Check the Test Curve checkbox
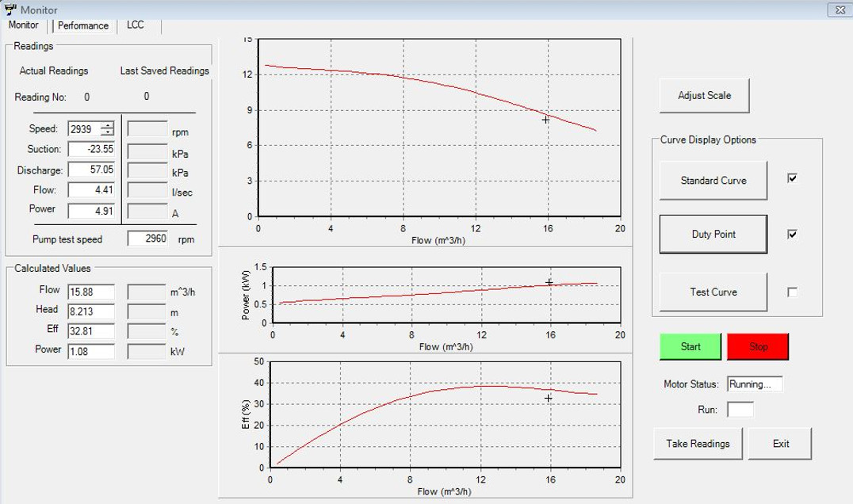 (792, 292)
